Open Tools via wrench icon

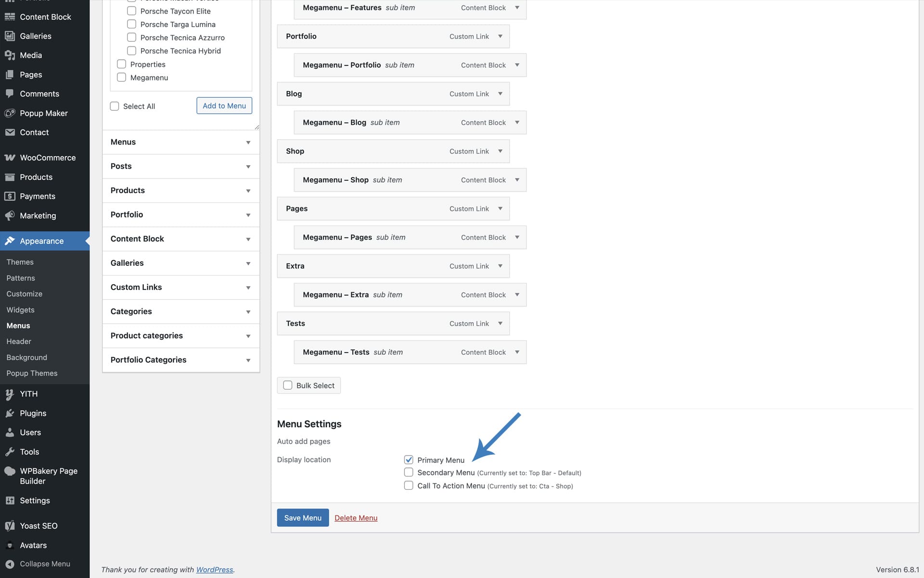(x=10, y=452)
